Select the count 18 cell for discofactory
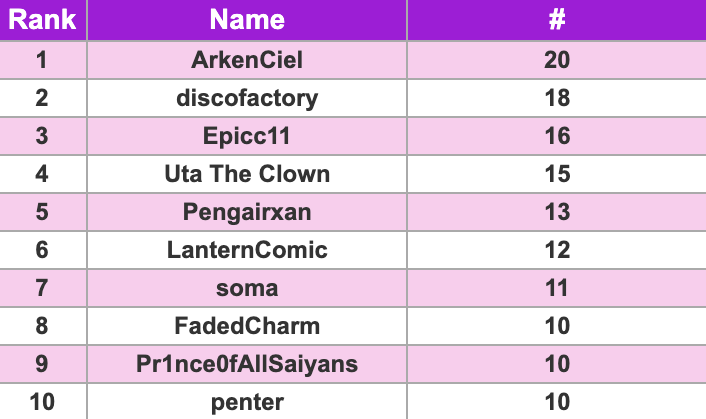706x419 pixels. (558, 98)
